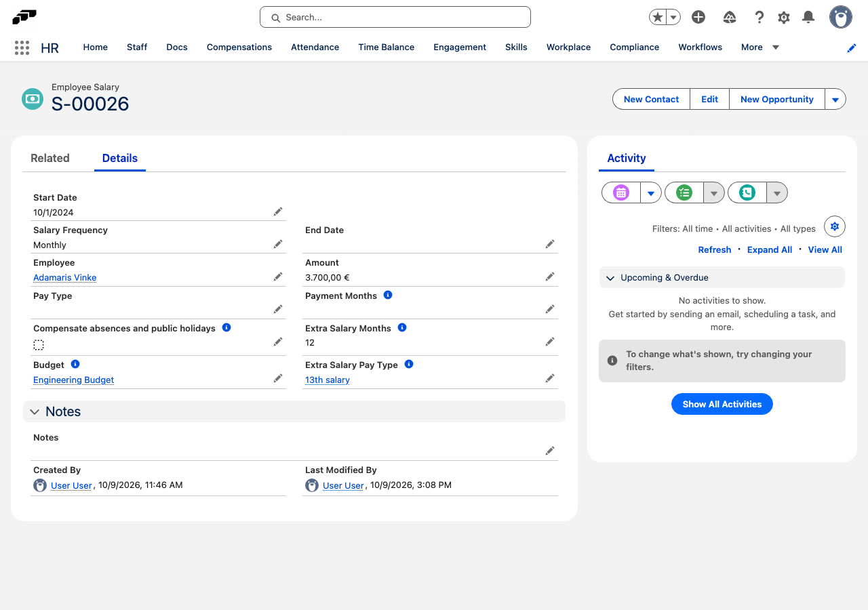The image size is (868, 610).
Task: Edit Start Date pencil icon
Action: pos(278,211)
